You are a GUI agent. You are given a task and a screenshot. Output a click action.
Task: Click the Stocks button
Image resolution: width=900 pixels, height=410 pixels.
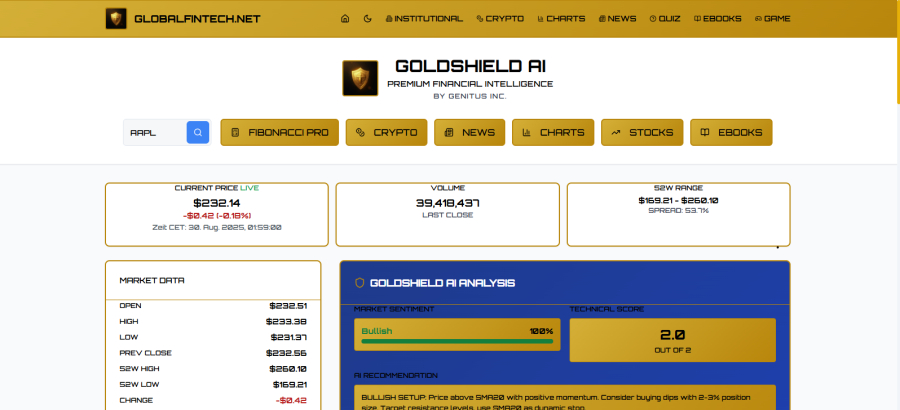pos(642,132)
